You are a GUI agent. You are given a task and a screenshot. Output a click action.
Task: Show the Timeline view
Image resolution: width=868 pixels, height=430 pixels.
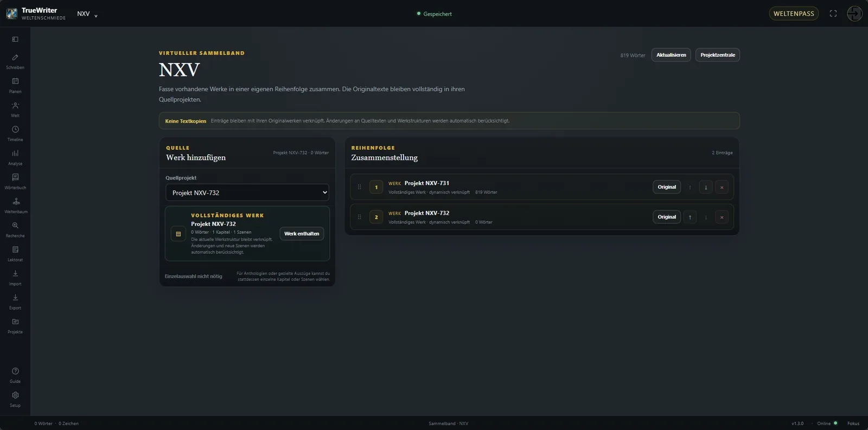15,133
